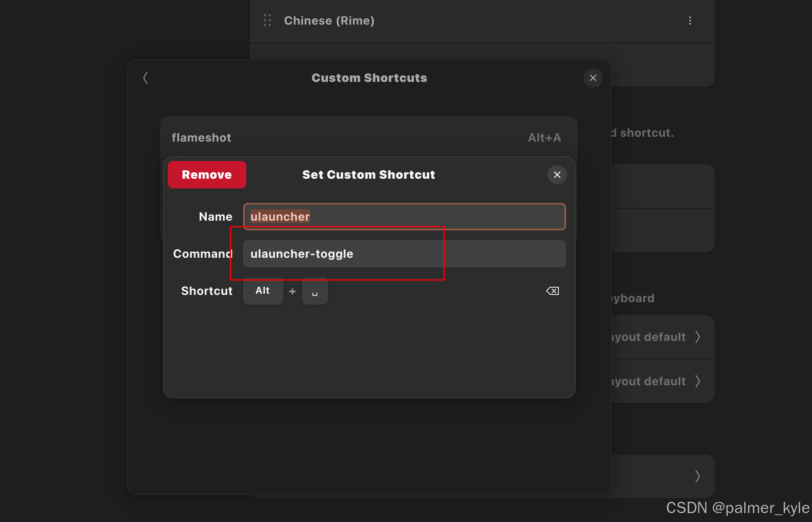Click the Set Custom Shortcut heading
The height and width of the screenshot is (522, 812).
[x=368, y=175]
